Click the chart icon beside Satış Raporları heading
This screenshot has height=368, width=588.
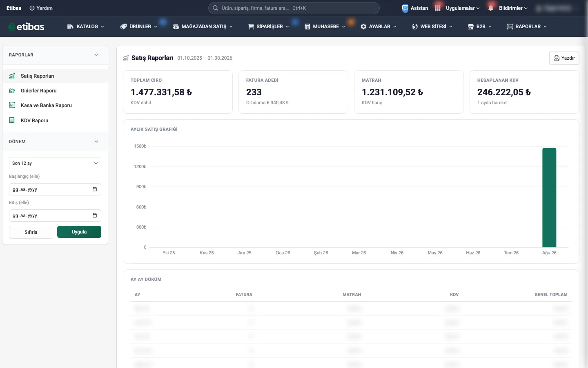point(126,58)
